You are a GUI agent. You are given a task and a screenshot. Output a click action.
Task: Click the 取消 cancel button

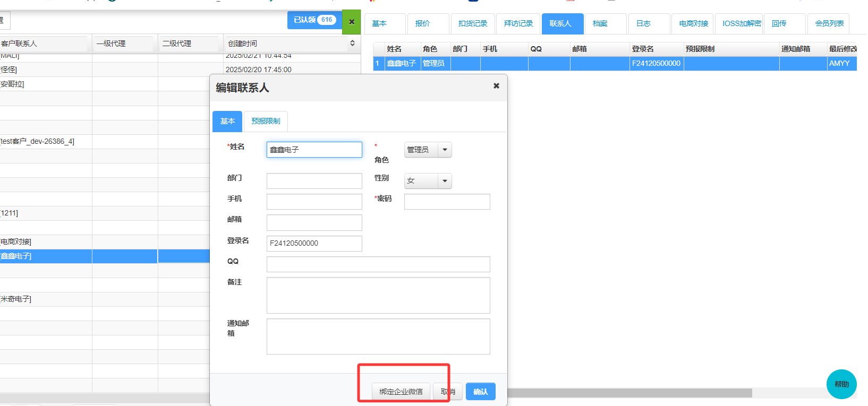tap(448, 392)
